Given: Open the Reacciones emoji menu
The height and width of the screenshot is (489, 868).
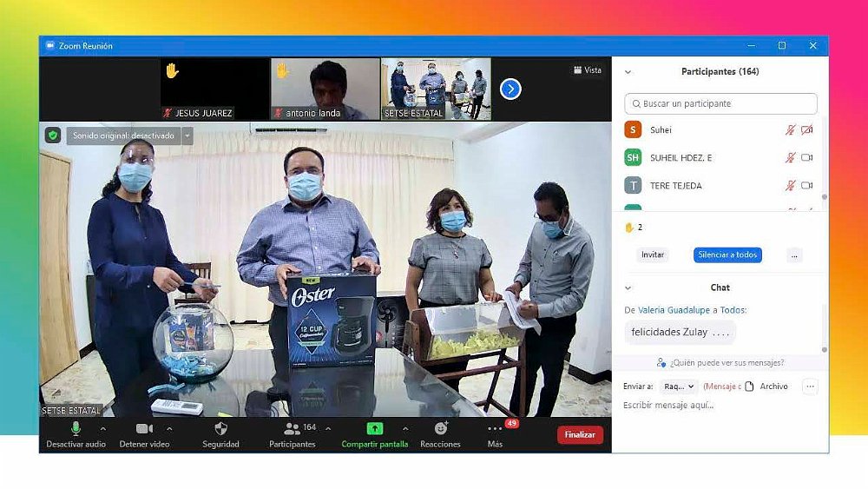Looking at the screenshot, I should pos(440,429).
